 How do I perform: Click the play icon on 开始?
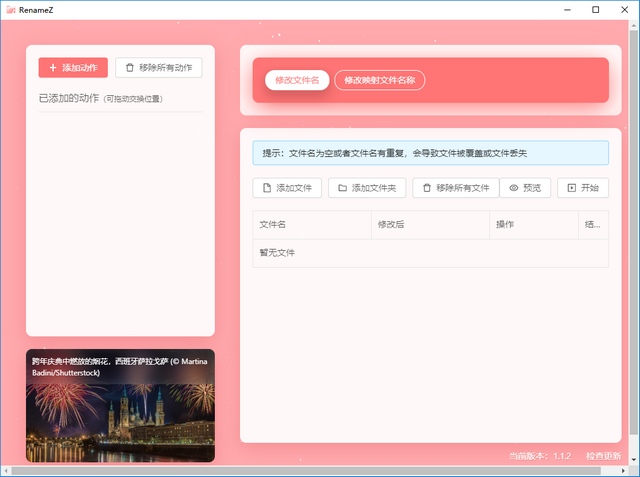[x=572, y=188]
